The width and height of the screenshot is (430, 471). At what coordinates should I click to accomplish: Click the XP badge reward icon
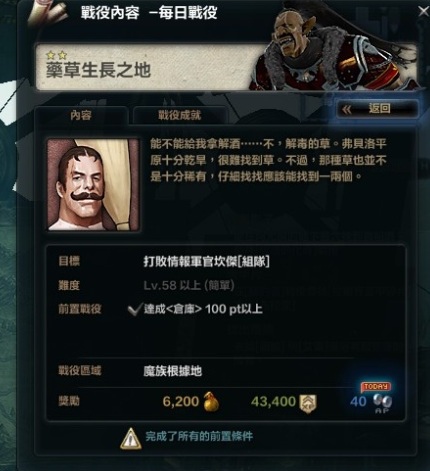click(308, 403)
